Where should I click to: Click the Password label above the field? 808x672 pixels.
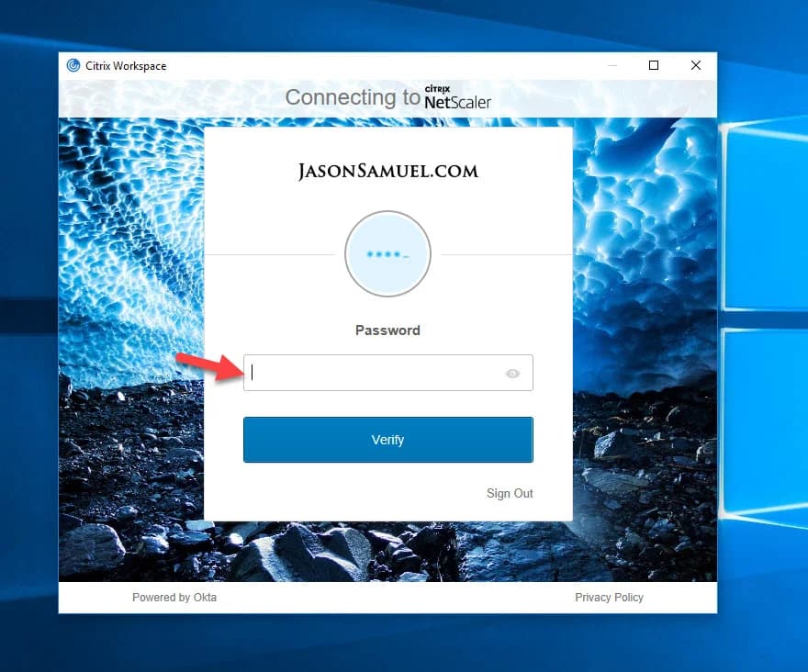click(387, 330)
